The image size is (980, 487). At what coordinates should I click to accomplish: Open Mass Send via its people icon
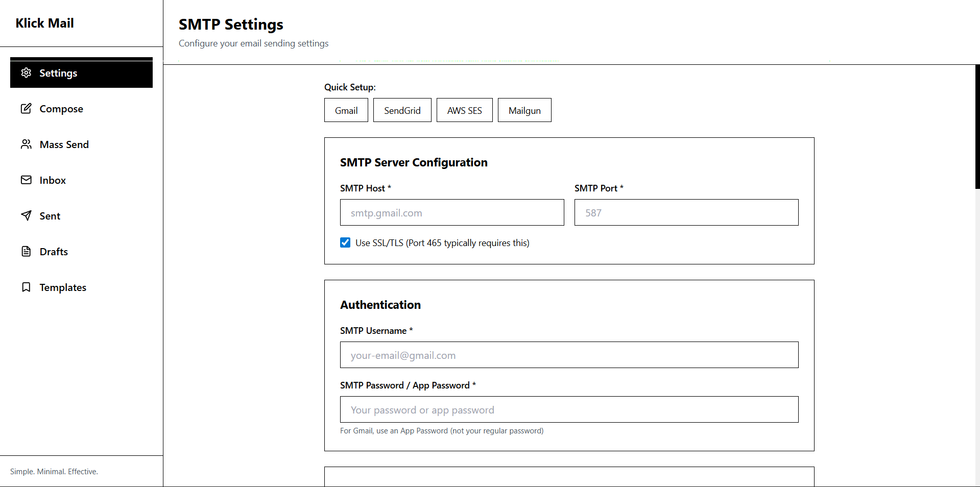point(26,144)
